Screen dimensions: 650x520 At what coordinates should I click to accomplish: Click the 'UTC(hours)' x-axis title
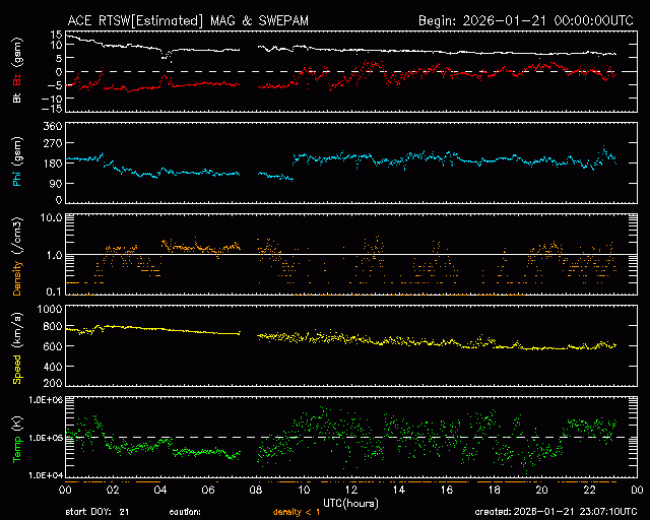pyautogui.click(x=351, y=503)
